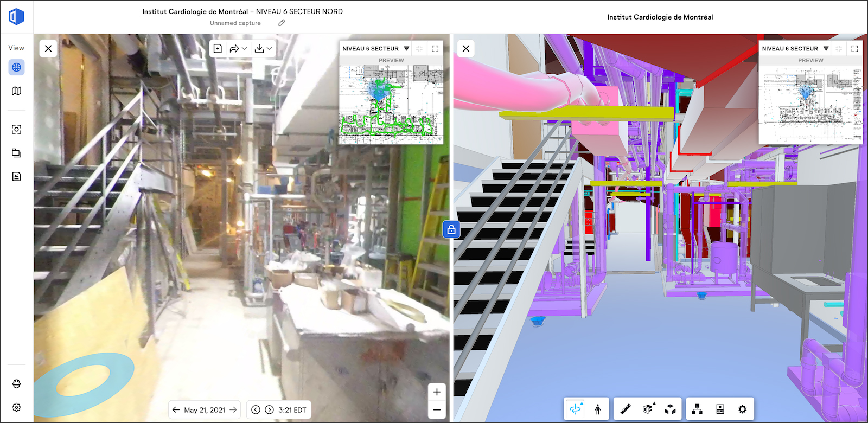Open the help face icon in sidebar
The width and height of the screenshot is (868, 423).
click(x=16, y=384)
